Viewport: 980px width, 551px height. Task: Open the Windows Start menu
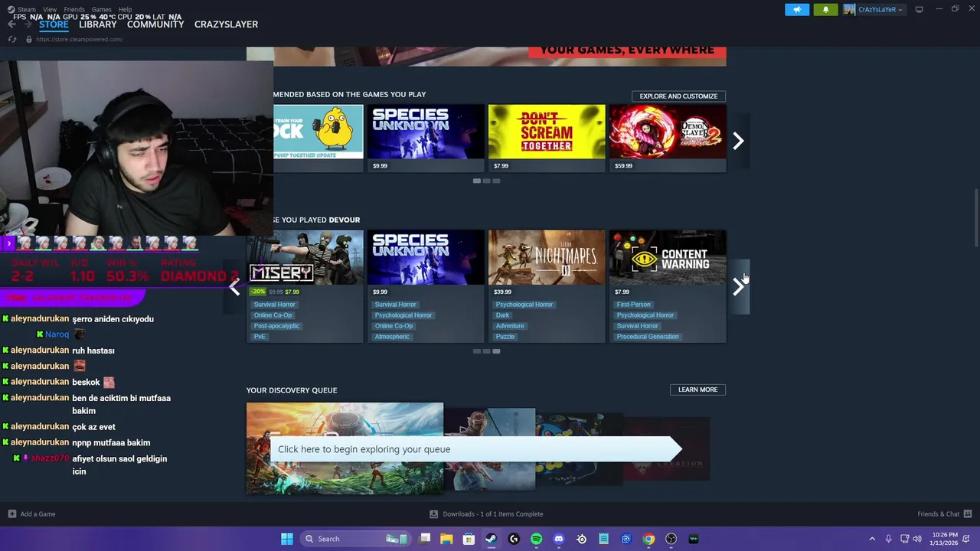tap(286, 539)
